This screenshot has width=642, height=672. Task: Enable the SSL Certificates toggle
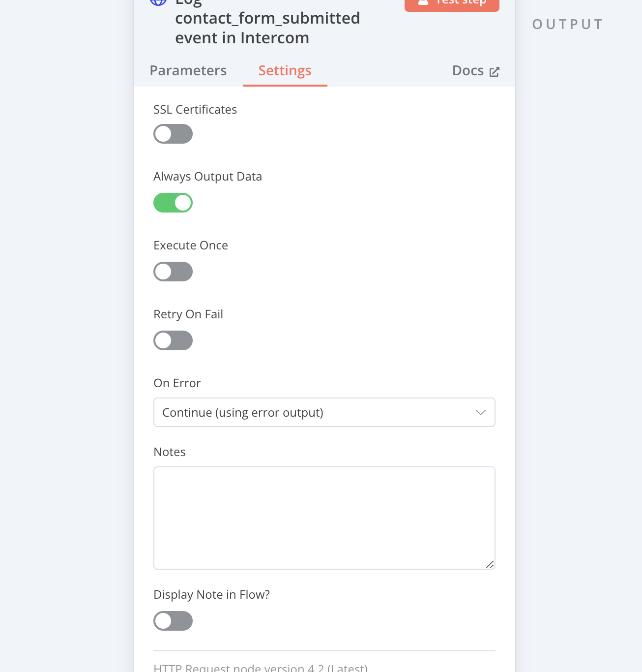[173, 134]
